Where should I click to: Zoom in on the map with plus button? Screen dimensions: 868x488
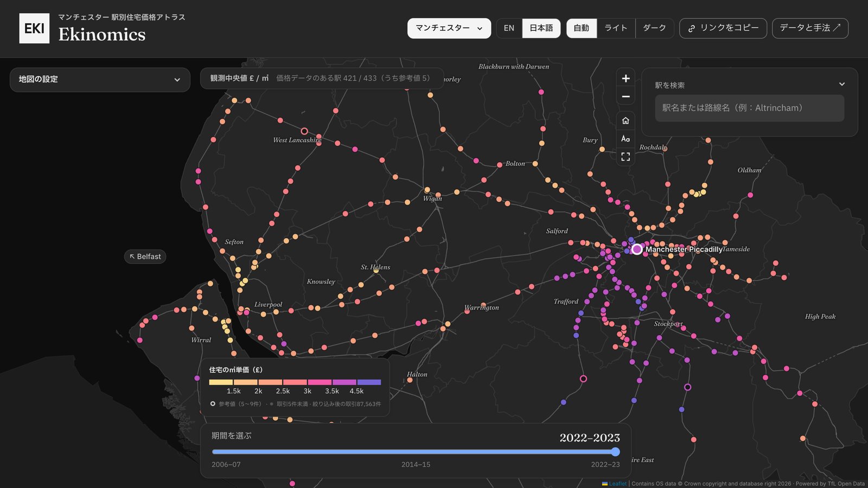[626, 79]
